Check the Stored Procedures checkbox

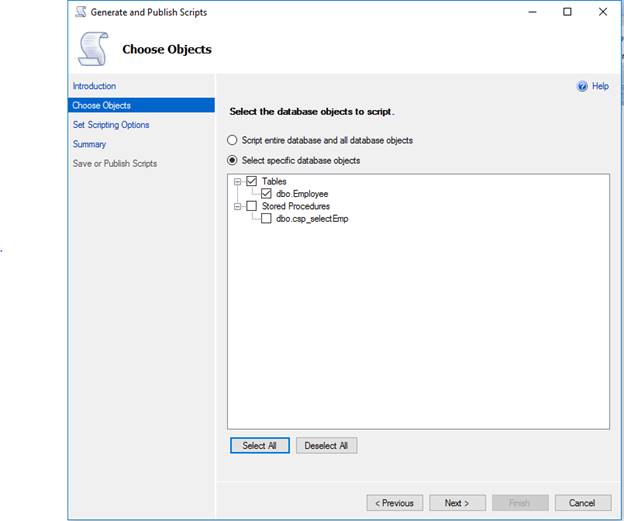252,206
